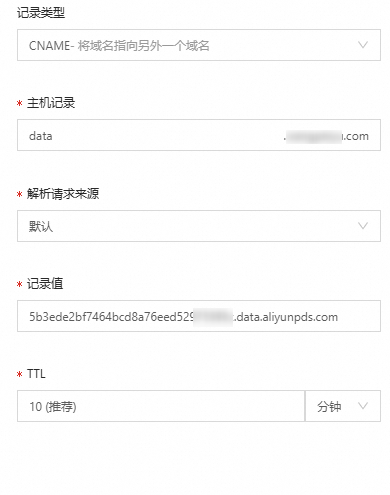Click the .data.aliyunpds.com text in 记录值
390x495 pixels.
286,317
